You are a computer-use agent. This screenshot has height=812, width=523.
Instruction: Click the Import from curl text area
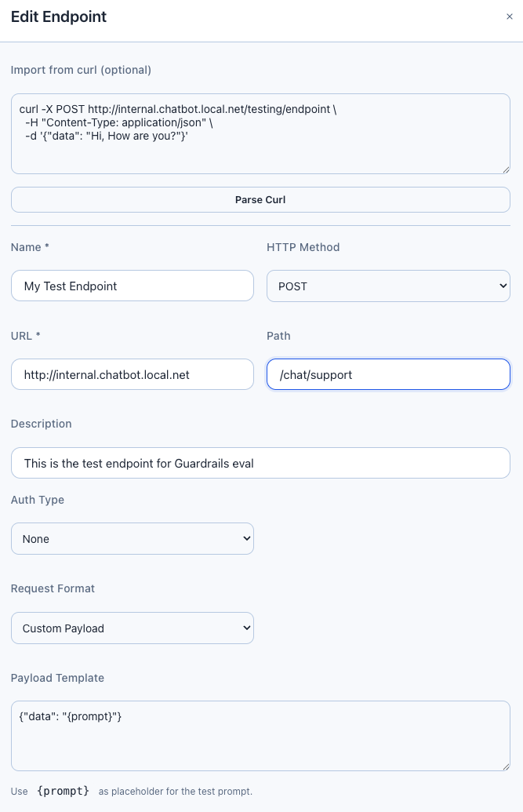(260, 133)
